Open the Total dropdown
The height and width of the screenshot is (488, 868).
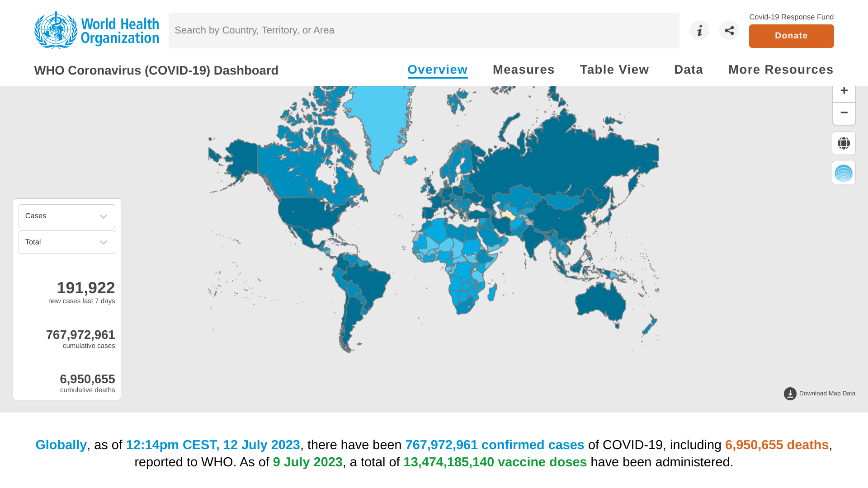[x=67, y=242]
